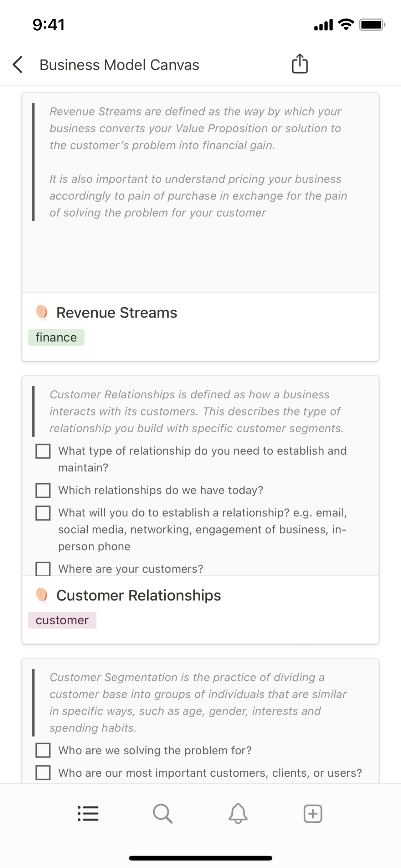Check 'What will you do to establish' checkbox
The width and height of the screenshot is (401, 868).
43,513
